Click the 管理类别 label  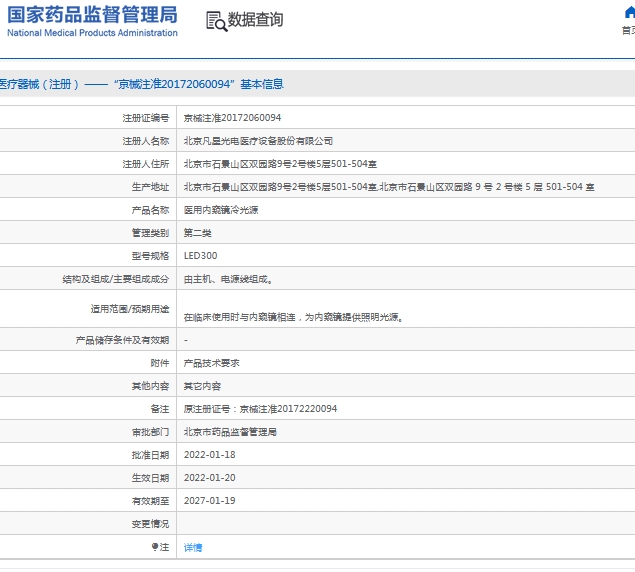coord(150,233)
